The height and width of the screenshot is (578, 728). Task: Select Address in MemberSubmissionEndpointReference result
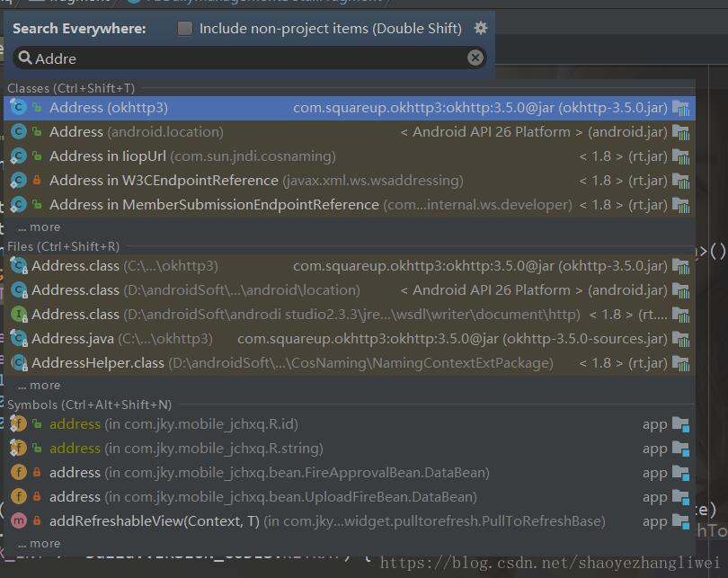214,205
